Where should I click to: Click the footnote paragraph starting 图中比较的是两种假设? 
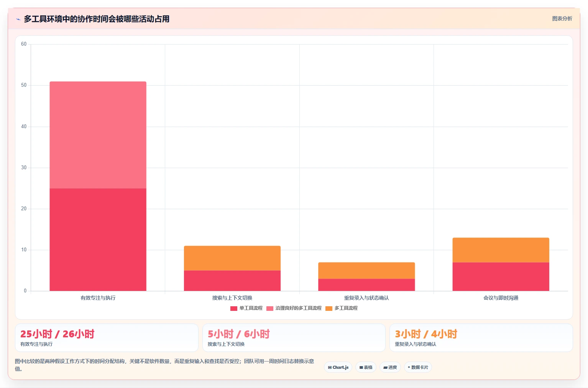(x=164, y=365)
